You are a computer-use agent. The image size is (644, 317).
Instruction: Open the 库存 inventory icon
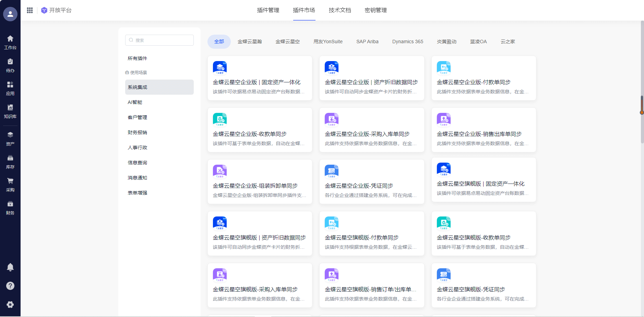coord(10,162)
